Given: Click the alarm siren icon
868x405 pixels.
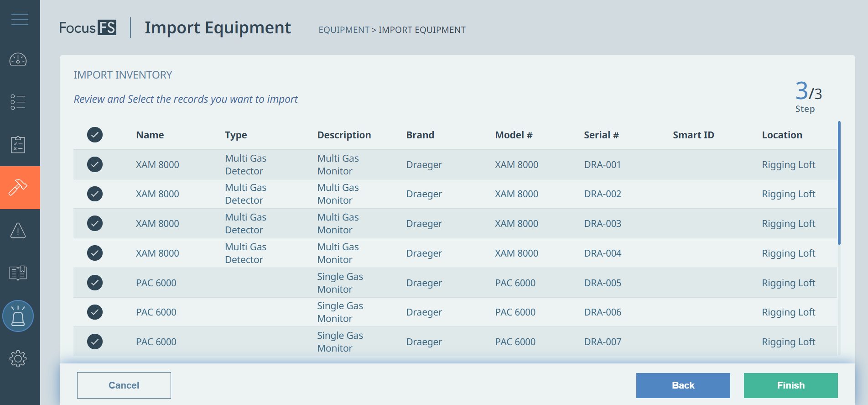Looking at the screenshot, I should pyautogui.click(x=18, y=316).
